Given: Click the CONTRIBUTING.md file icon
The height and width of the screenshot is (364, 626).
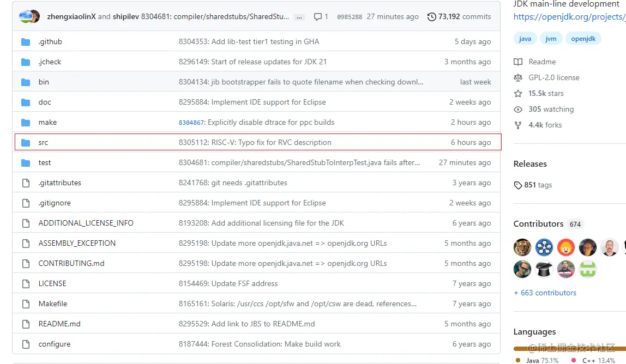Looking at the screenshot, I should coord(26,263).
